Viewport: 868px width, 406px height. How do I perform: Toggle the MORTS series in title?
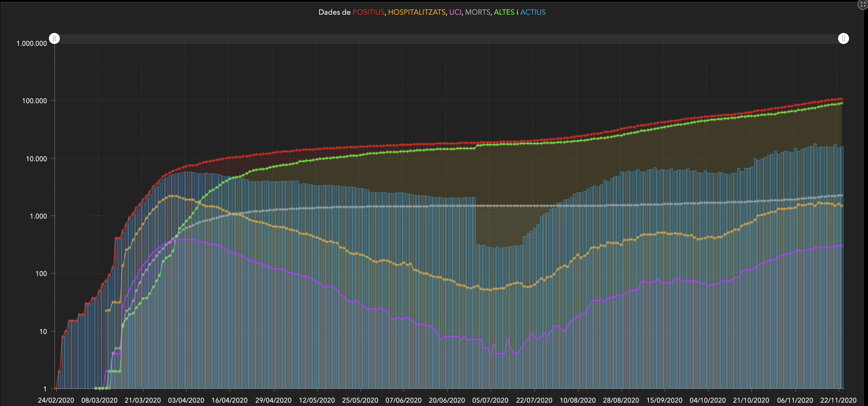tap(477, 12)
